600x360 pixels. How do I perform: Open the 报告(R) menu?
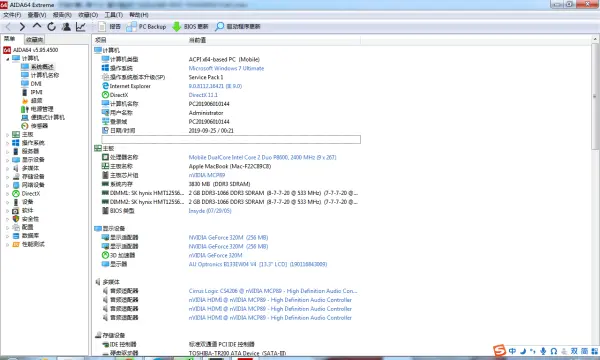click(62, 15)
